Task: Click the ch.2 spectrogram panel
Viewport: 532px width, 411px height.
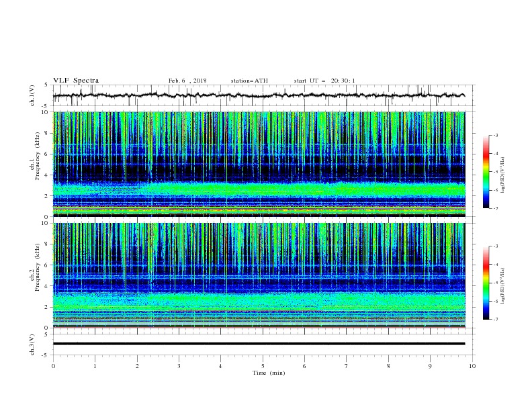Action: click(259, 275)
